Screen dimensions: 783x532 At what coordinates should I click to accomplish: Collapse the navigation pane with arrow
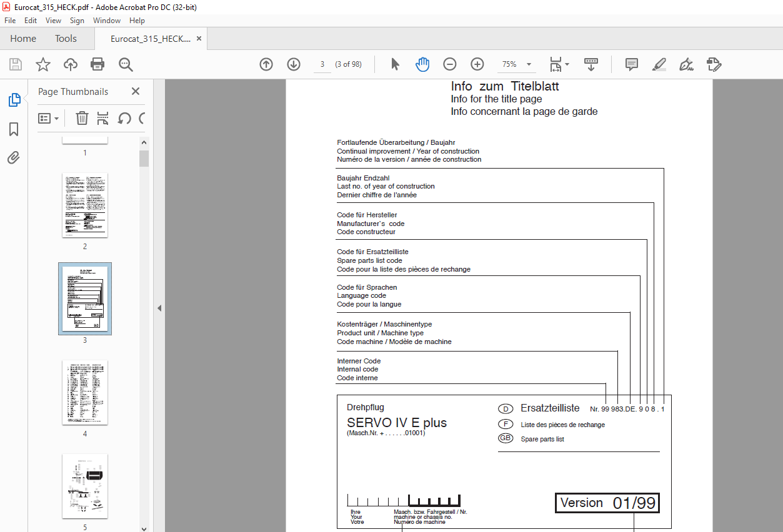(159, 308)
